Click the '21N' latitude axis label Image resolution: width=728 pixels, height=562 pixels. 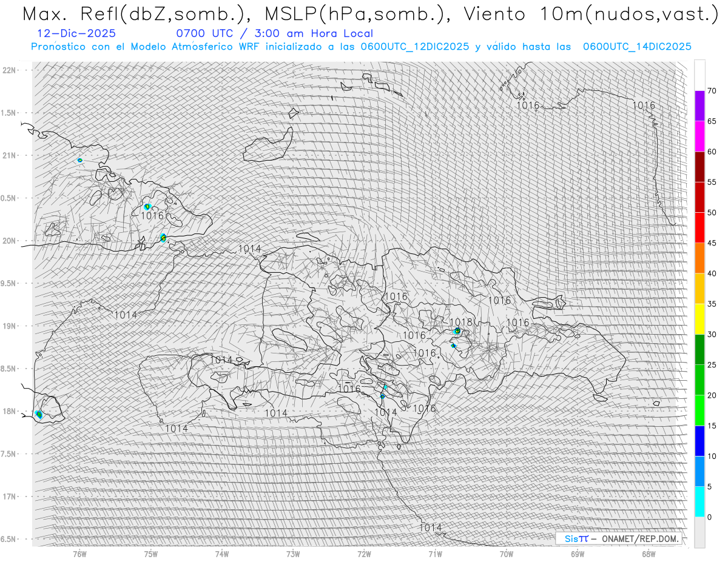10,155
